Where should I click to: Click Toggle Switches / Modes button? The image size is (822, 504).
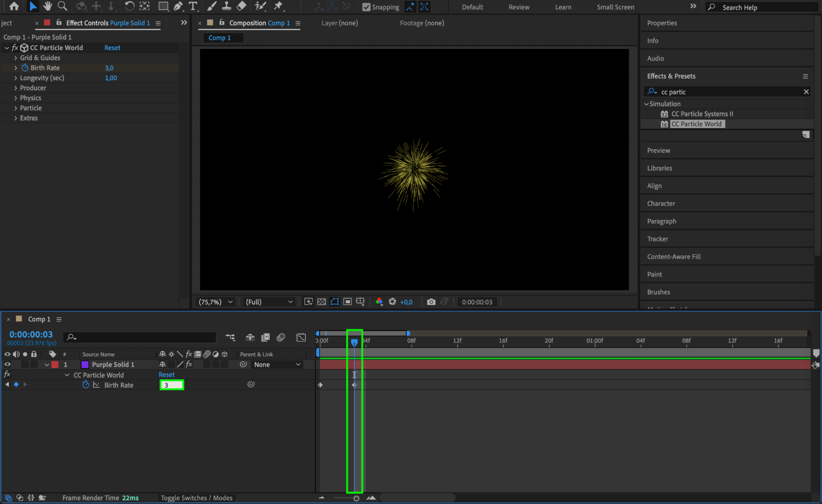pos(196,498)
